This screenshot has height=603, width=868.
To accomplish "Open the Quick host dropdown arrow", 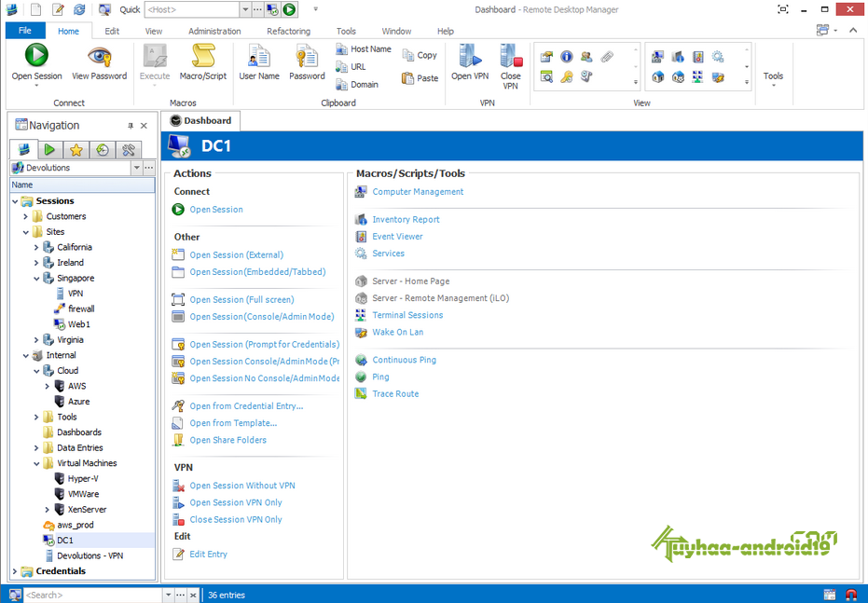I will 245,9.
